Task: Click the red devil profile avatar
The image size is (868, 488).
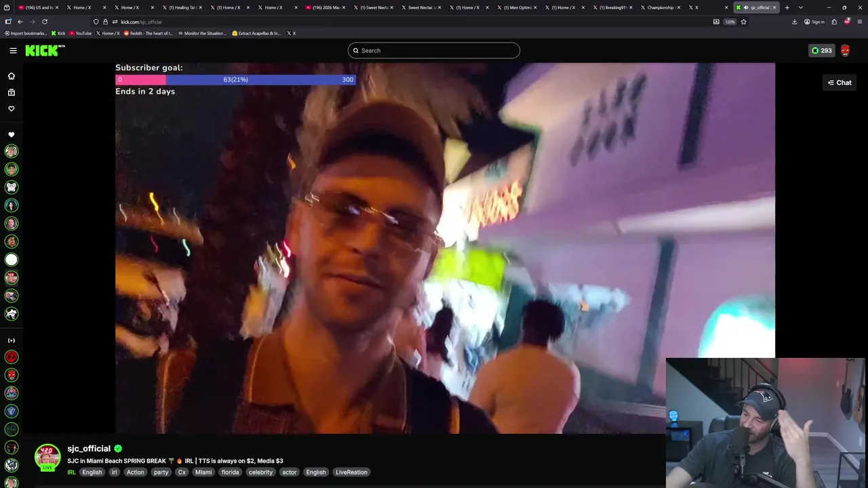Action: point(845,50)
